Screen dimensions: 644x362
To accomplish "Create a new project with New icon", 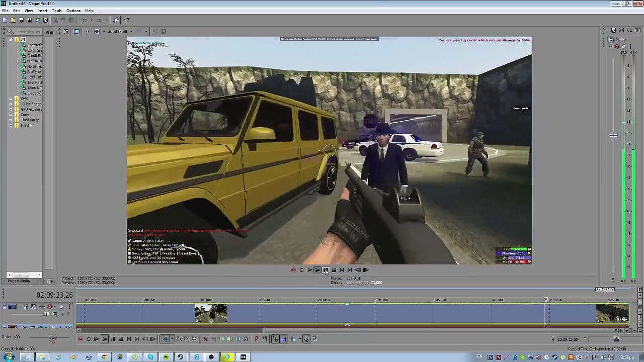I will 5,20.
